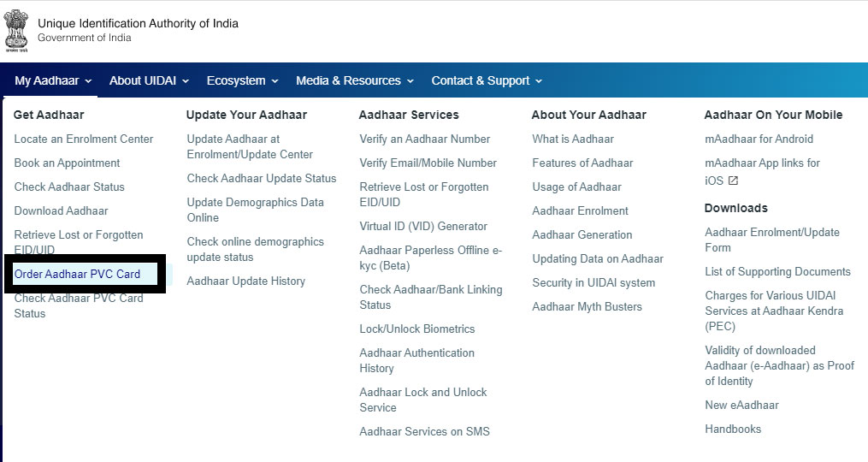Open Updating Data on Aadhaar

point(598,258)
